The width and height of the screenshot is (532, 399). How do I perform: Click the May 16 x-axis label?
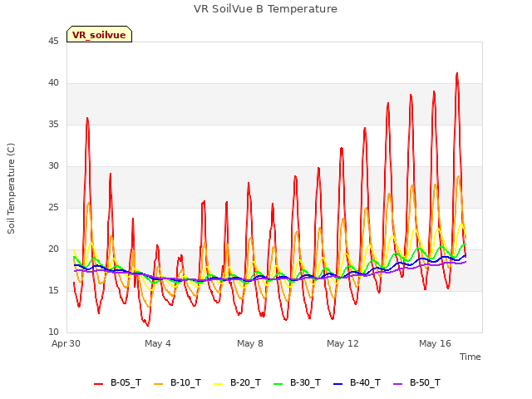click(435, 343)
